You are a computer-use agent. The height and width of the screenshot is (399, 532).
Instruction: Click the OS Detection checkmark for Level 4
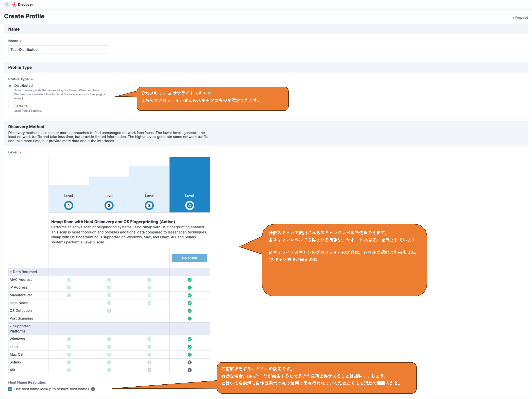(x=190, y=311)
